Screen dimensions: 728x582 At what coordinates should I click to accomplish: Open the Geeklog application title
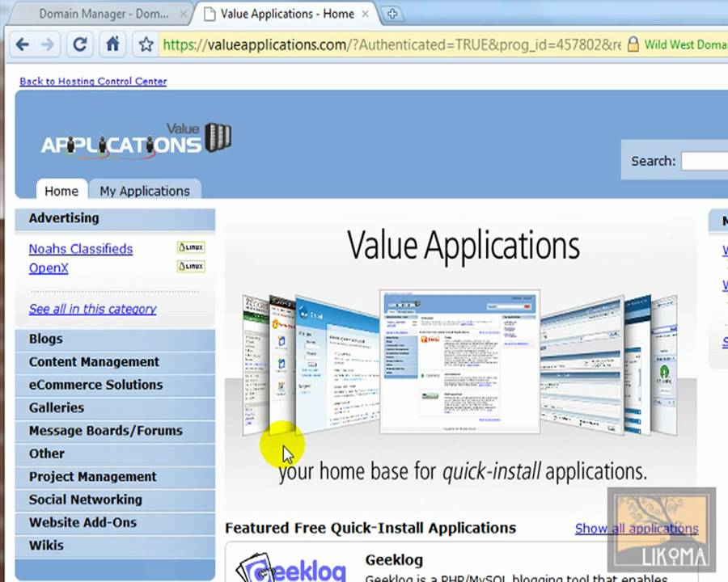click(394, 559)
